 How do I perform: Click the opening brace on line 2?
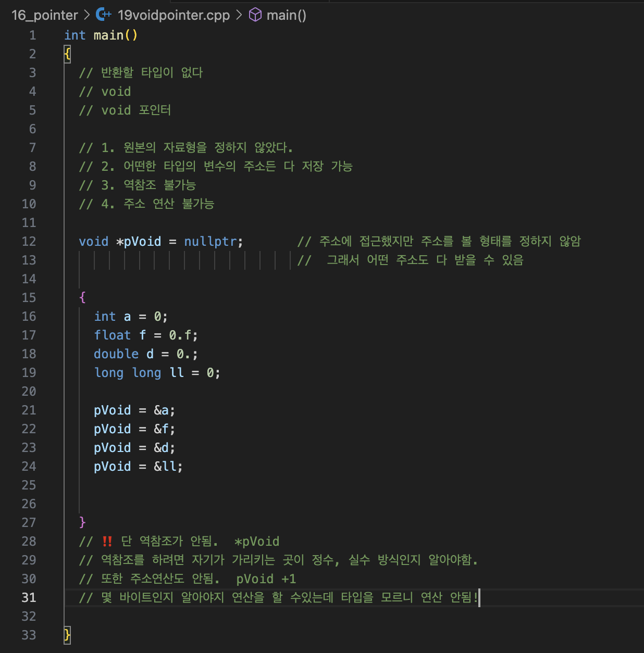pyautogui.click(x=67, y=54)
